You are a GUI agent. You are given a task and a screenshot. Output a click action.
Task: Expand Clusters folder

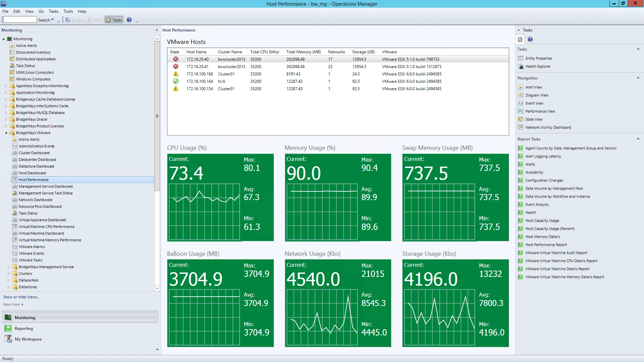(8, 274)
